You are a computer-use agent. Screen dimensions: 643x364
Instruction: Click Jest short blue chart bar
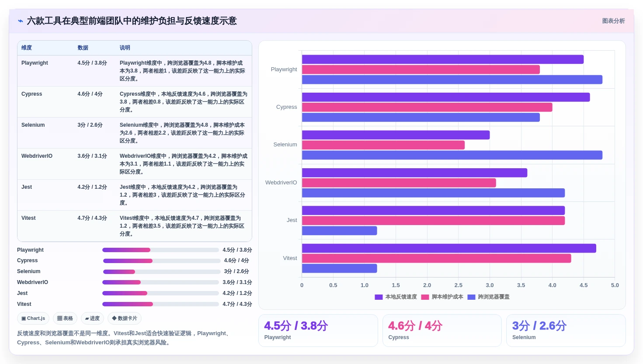click(340, 231)
